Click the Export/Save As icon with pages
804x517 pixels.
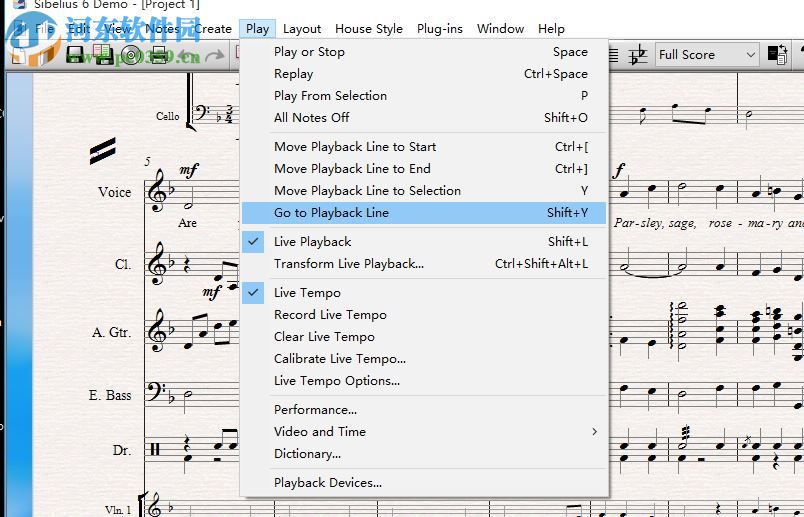coord(103,54)
